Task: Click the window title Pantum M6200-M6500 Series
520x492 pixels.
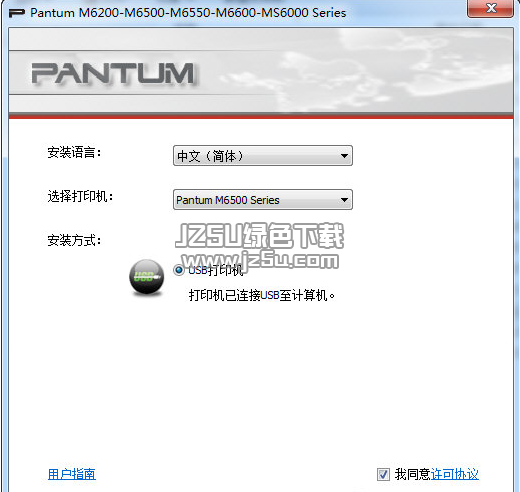Action: coord(188,13)
